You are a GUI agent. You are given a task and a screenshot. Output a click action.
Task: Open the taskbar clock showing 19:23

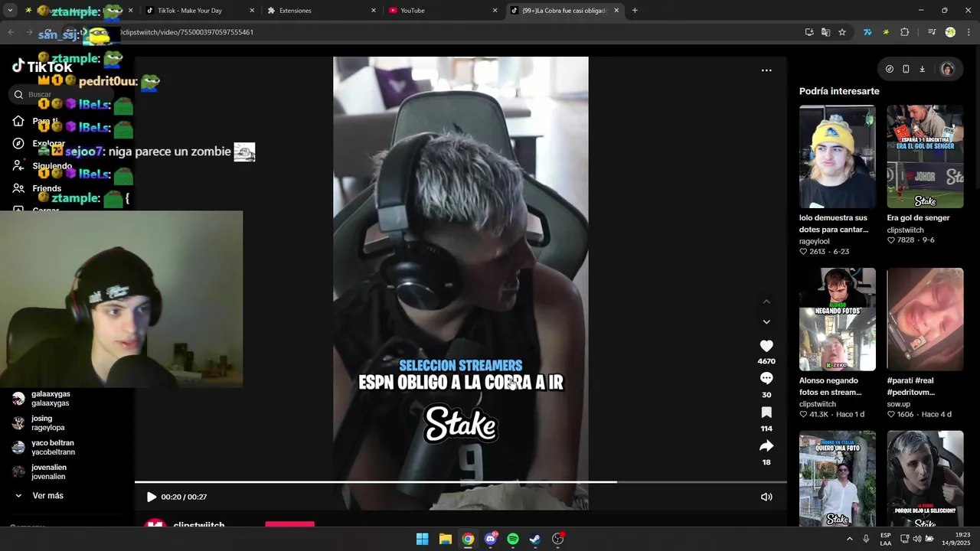957,539
